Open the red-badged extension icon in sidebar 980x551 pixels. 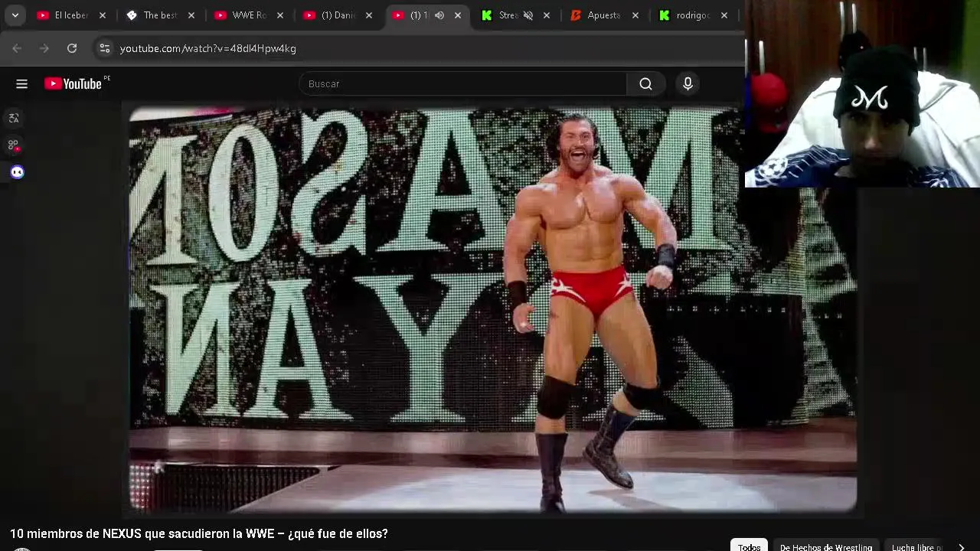(x=14, y=145)
